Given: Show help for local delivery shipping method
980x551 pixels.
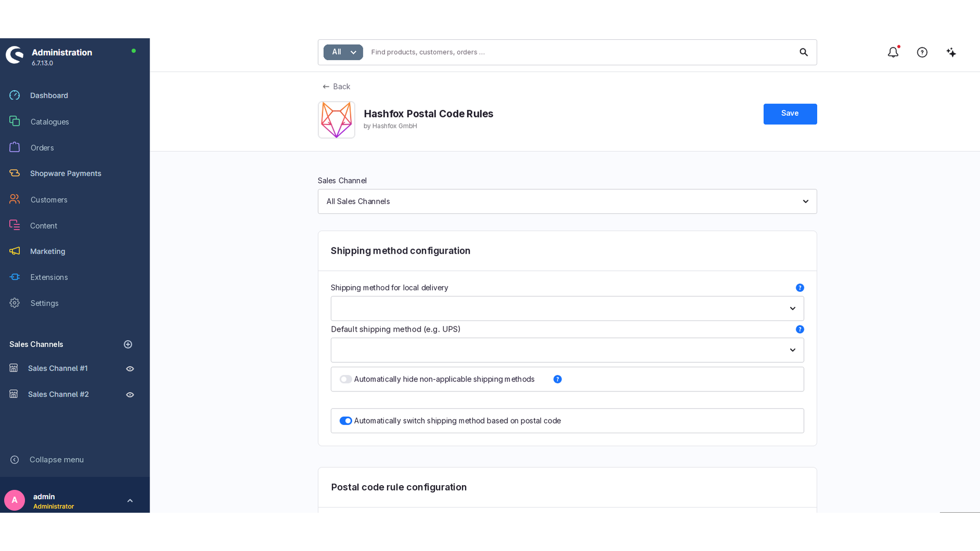Looking at the screenshot, I should [x=800, y=288].
